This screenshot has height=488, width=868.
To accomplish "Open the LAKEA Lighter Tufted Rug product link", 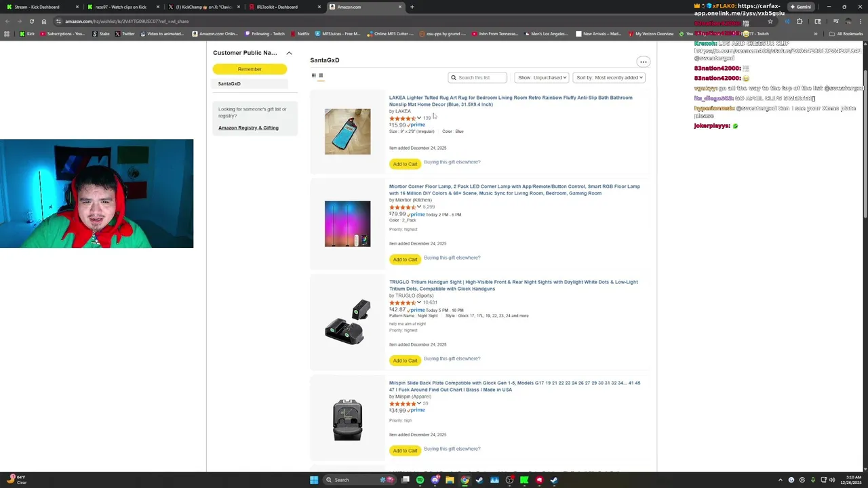I will point(511,101).
